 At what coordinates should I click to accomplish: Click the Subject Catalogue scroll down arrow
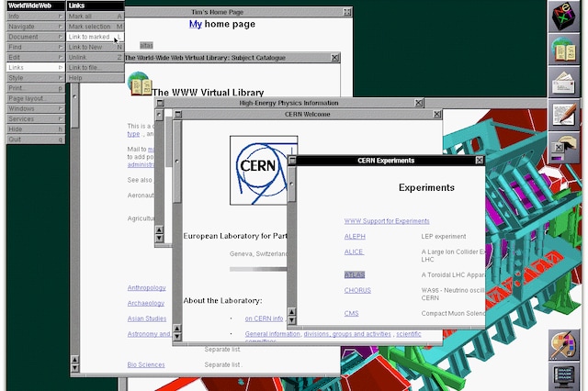(74, 368)
